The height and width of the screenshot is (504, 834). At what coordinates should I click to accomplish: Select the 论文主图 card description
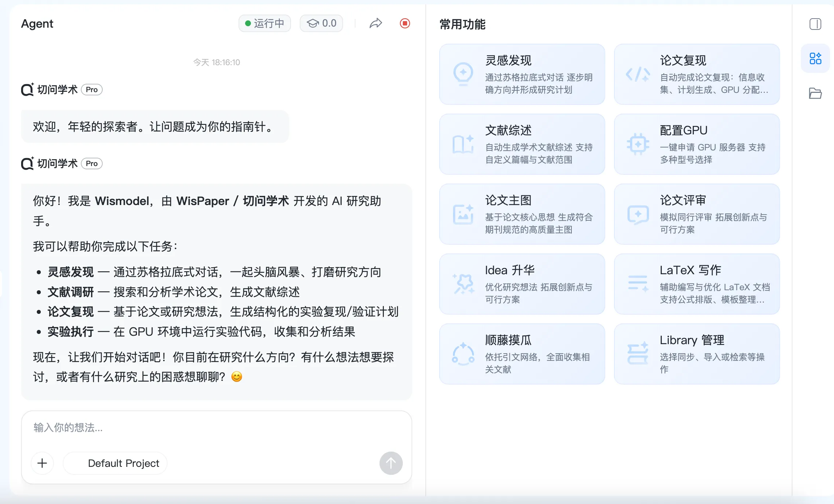coord(539,224)
